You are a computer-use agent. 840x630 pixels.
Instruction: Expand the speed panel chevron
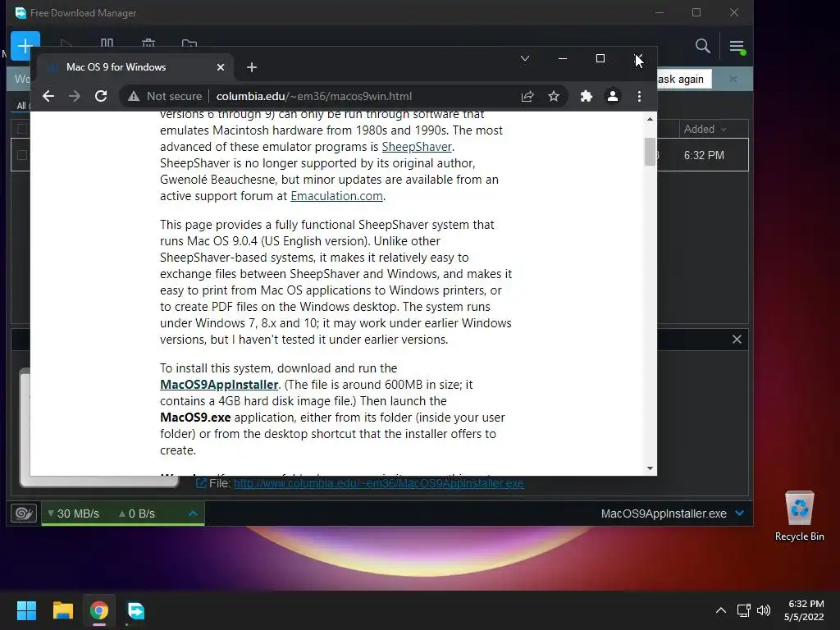click(193, 514)
